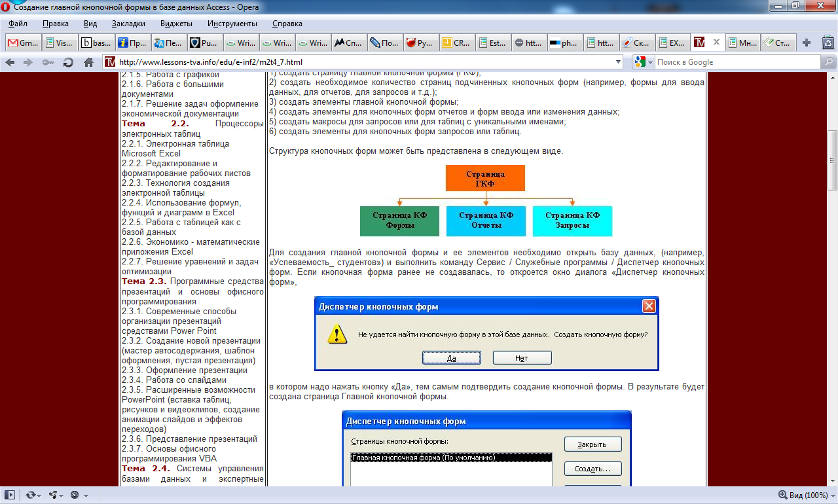This screenshot has height=504, width=838.
Task: Close the active lessons-tva tab
Action: (x=716, y=43)
